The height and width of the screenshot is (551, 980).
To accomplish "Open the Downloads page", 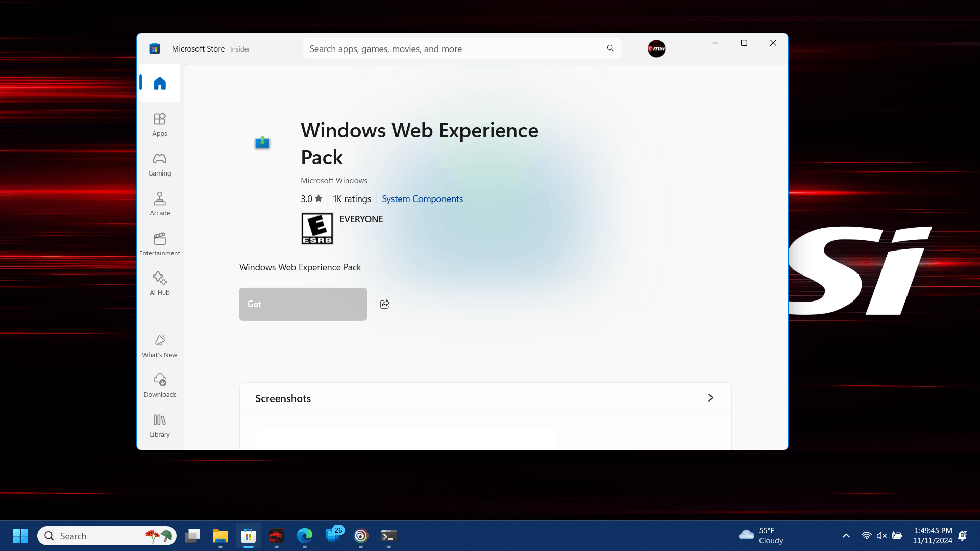I will pos(160,386).
